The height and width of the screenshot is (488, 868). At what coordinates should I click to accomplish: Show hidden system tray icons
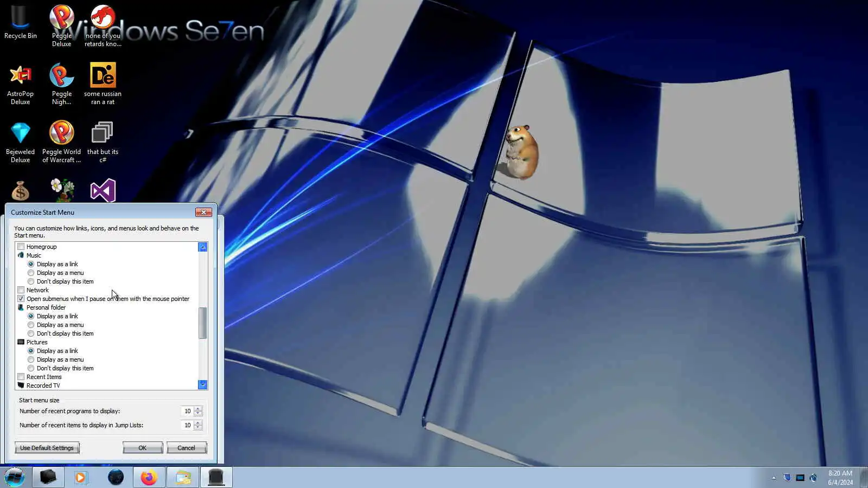774,478
